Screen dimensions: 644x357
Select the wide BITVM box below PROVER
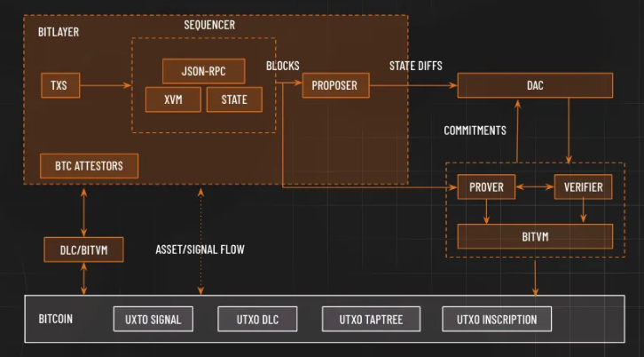535,236
